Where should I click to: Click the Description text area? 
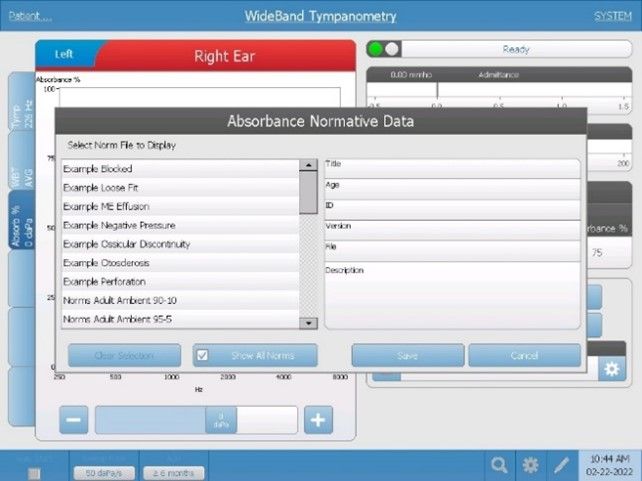point(452,295)
